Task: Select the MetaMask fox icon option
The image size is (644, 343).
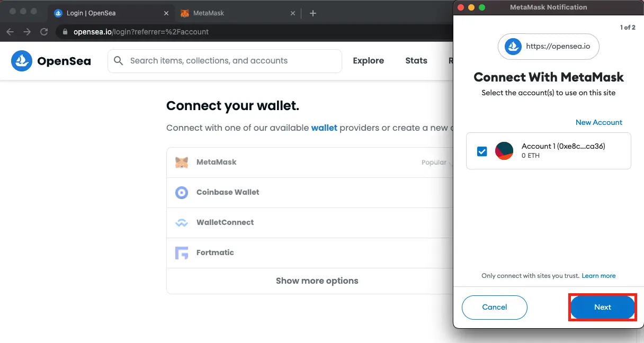Action: 182,163
